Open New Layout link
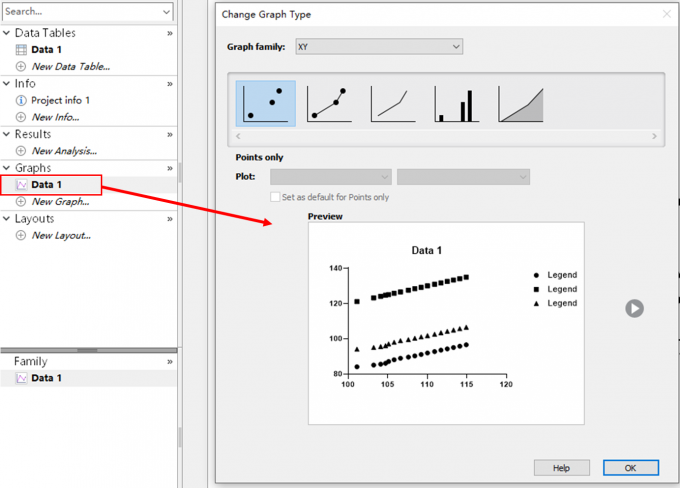The height and width of the screenshot is (488, 680). [61, 236]
